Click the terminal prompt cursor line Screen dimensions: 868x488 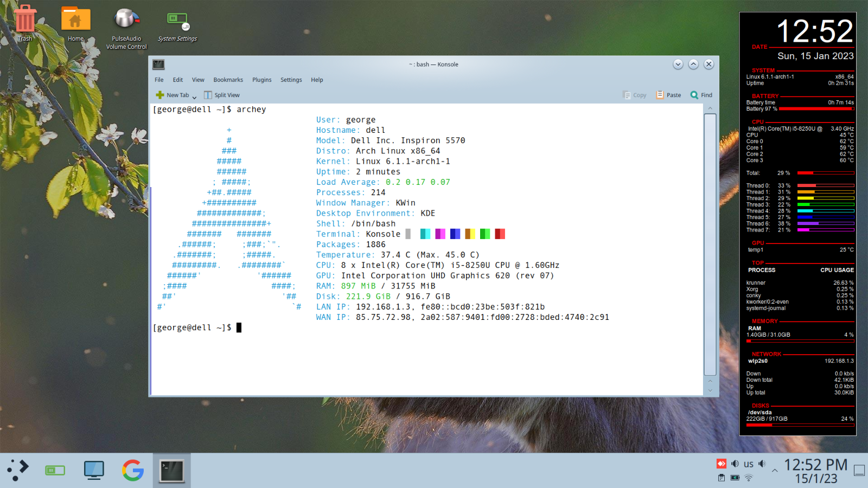click(x=197, y=328)
